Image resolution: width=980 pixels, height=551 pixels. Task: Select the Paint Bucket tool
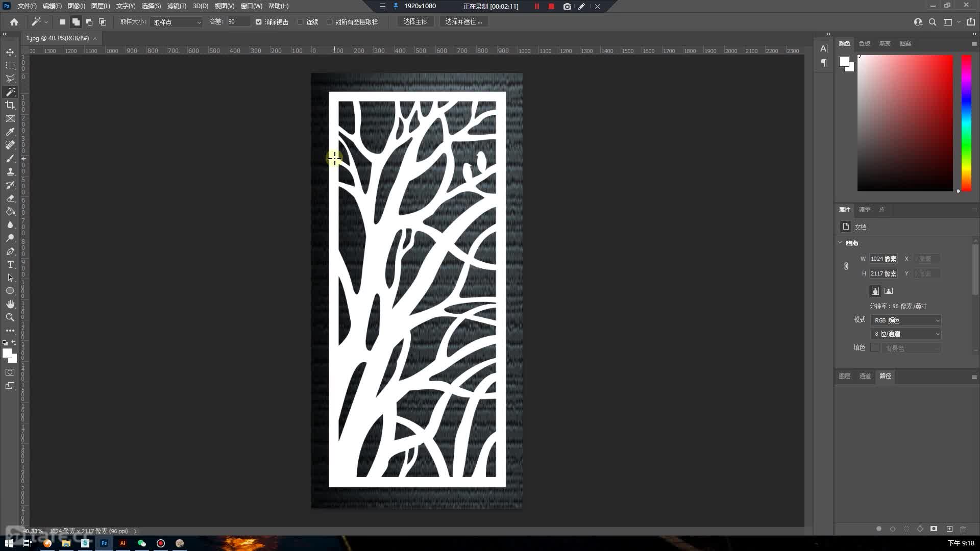10,211
